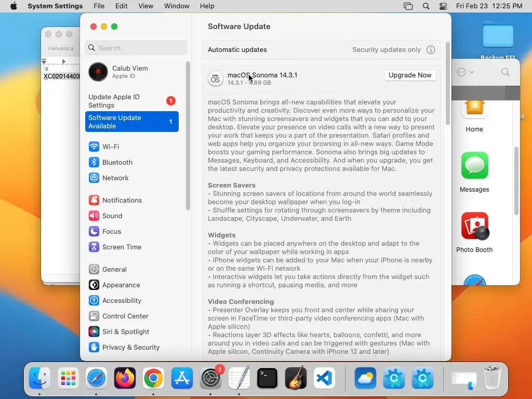Open the View menu
The image size is (532, 399).
(145, 6)
